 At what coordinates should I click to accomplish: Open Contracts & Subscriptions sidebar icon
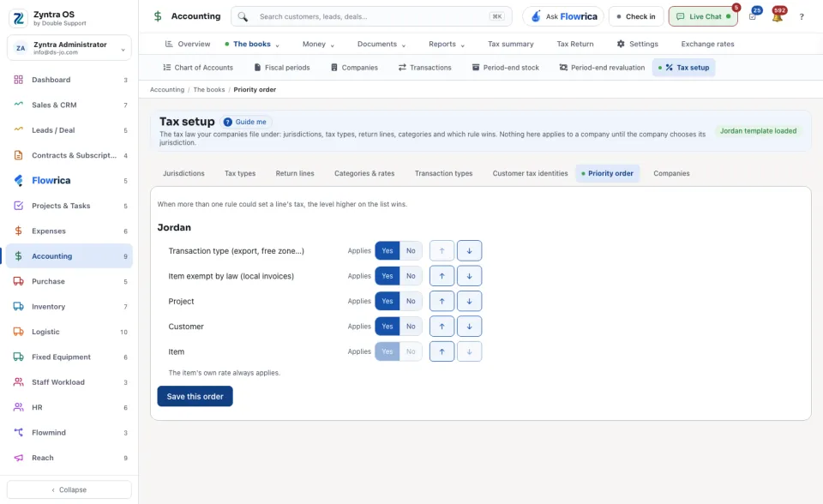[x=18, y=155]
